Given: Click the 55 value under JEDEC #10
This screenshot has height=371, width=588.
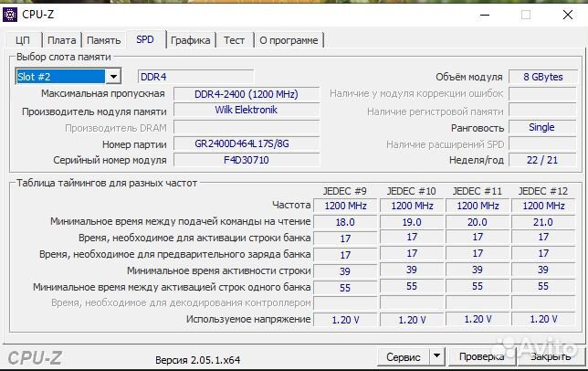Looking at the screenshot, I should tap(412, 287).
